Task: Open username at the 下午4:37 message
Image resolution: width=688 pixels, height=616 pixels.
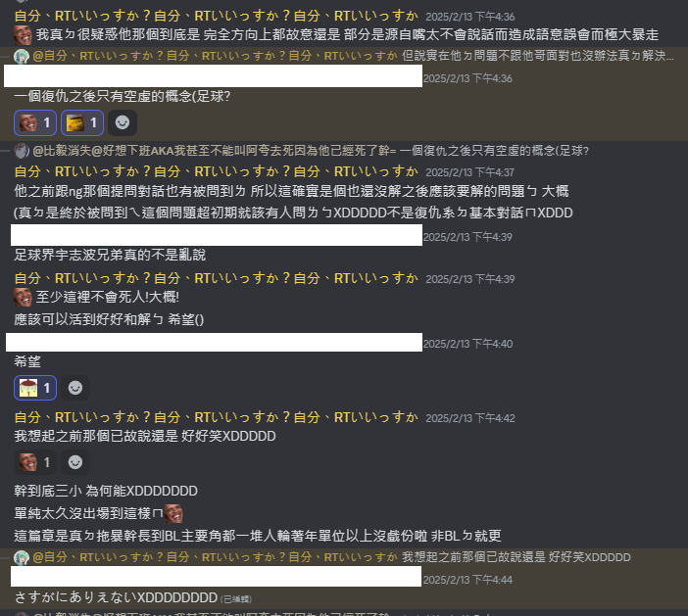Action: pyautogui.click(x=216, y=171)
